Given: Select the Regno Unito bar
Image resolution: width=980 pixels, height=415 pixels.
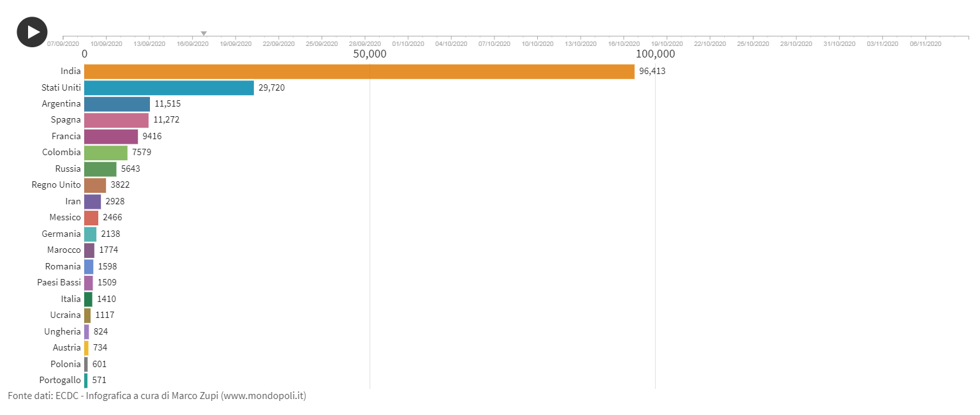Looking at the screenshot, I should pos(95,185).
